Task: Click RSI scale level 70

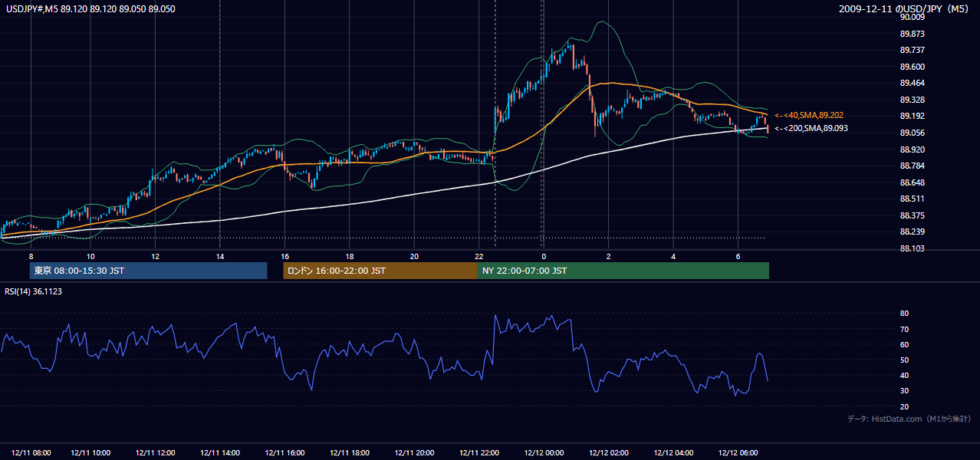Action: tap(904, 329)
